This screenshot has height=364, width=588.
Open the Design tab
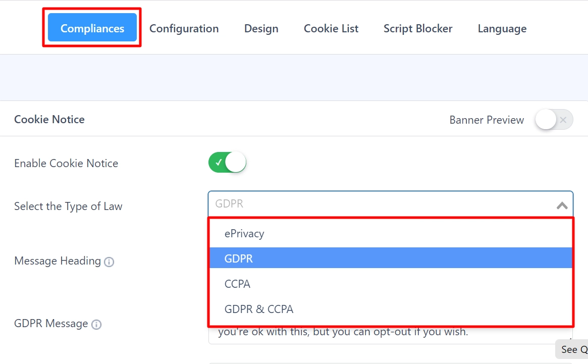[x=261, y=28]
